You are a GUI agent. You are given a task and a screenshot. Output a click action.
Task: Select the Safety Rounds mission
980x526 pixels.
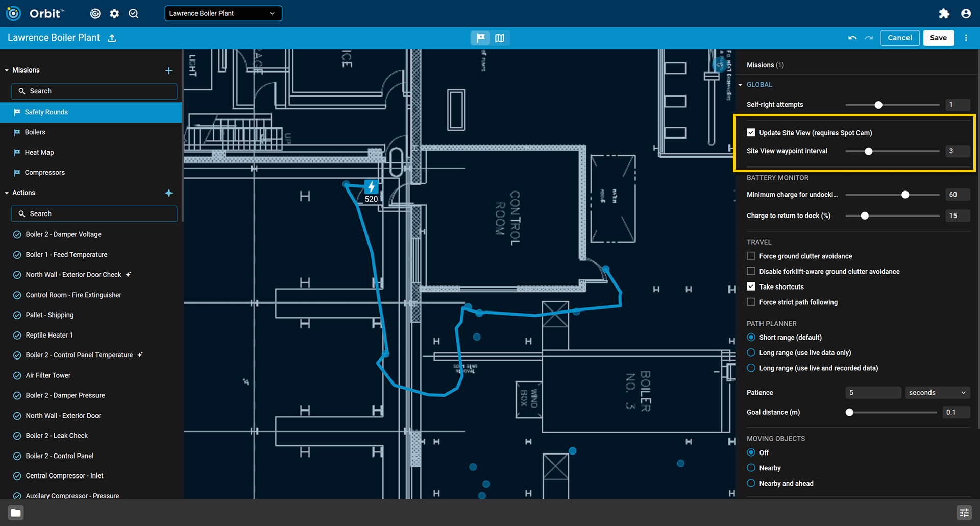91,112
